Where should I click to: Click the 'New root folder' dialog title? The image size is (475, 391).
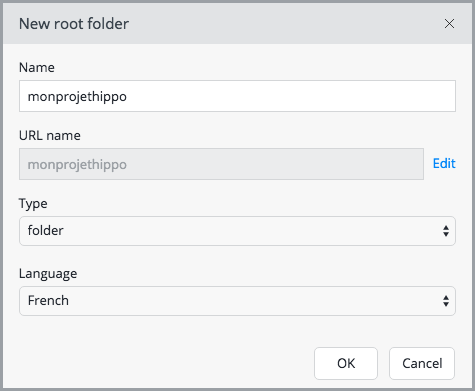pos(74,24)
